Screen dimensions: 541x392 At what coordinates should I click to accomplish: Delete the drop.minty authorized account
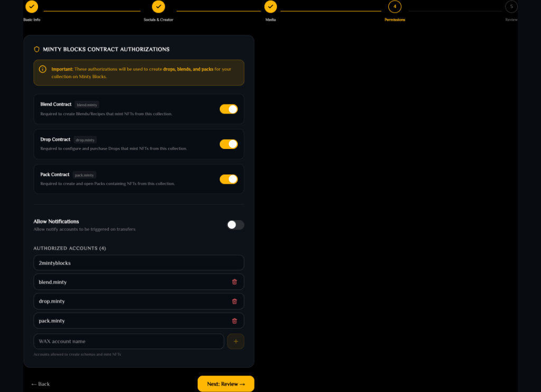click(235, 301)
